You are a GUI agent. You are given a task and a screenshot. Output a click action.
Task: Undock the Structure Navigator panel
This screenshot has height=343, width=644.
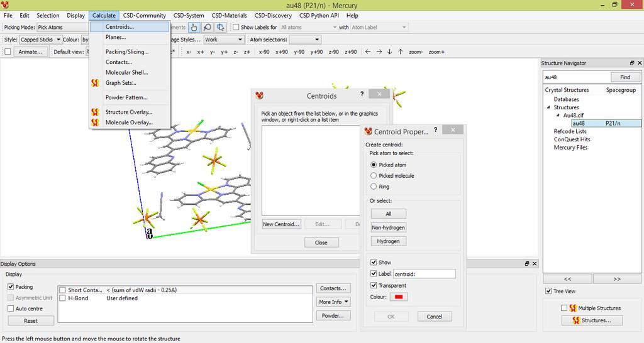632,63
